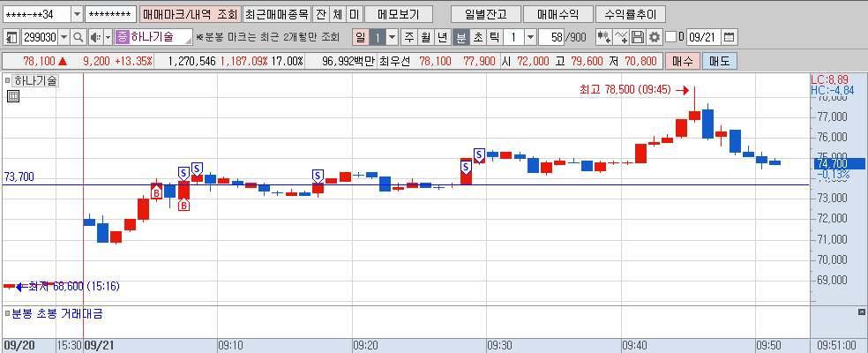This screenshot has height=353, width=868.
Task: Click the current price label 74,700
Action: click(838, 163)
